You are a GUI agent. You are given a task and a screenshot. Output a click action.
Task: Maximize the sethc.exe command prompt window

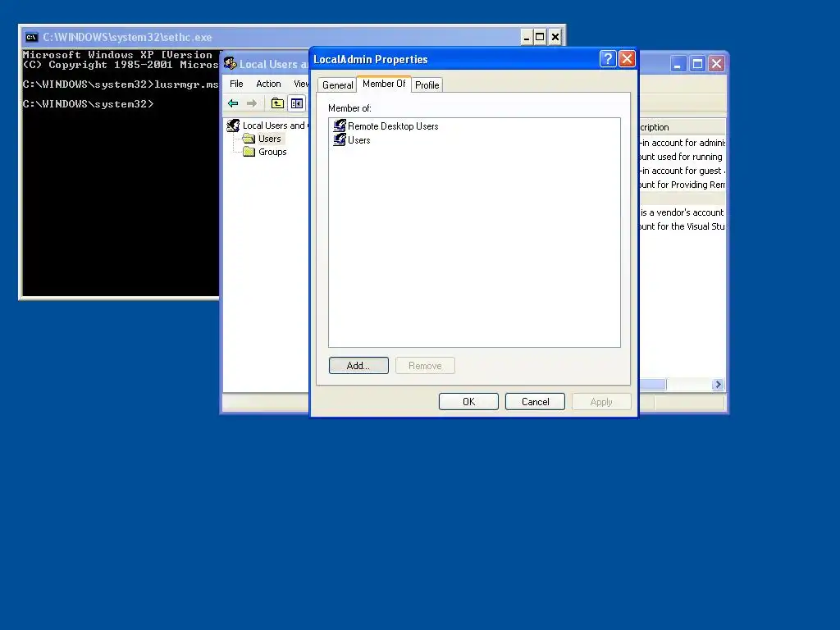(540, 37)
